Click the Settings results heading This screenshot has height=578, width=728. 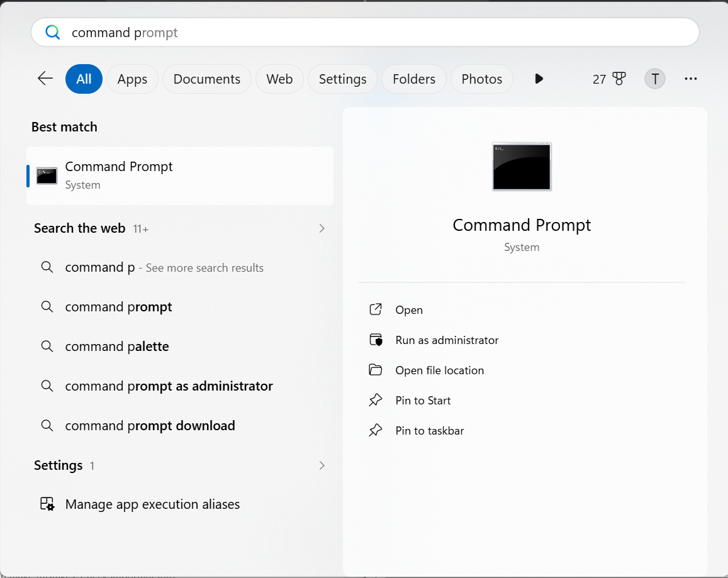point(59,465)
